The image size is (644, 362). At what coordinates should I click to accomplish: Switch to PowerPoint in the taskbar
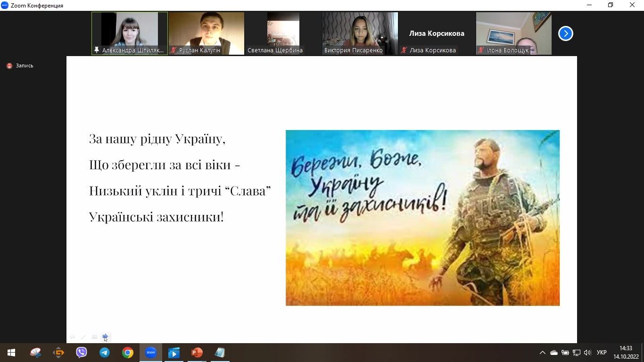click(x=197, y=353)
